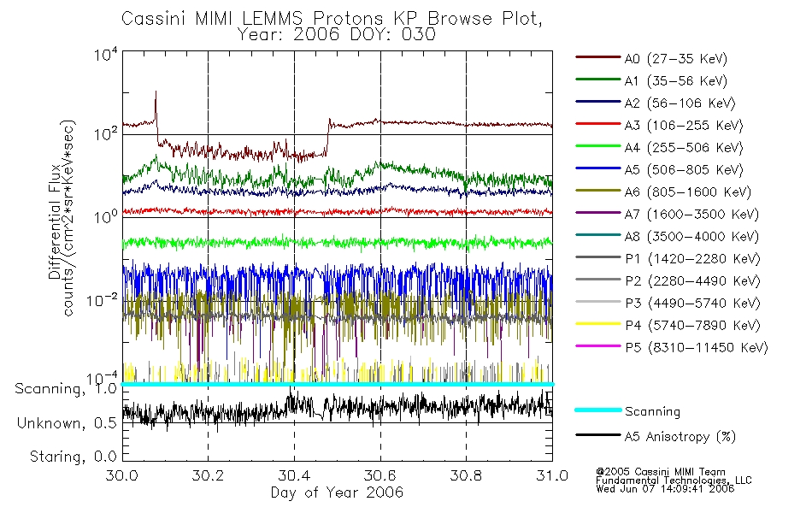Screen dimensions: 812x513
Task: Click the A0 spike peak near 30.08
Action: coord(156,92)
